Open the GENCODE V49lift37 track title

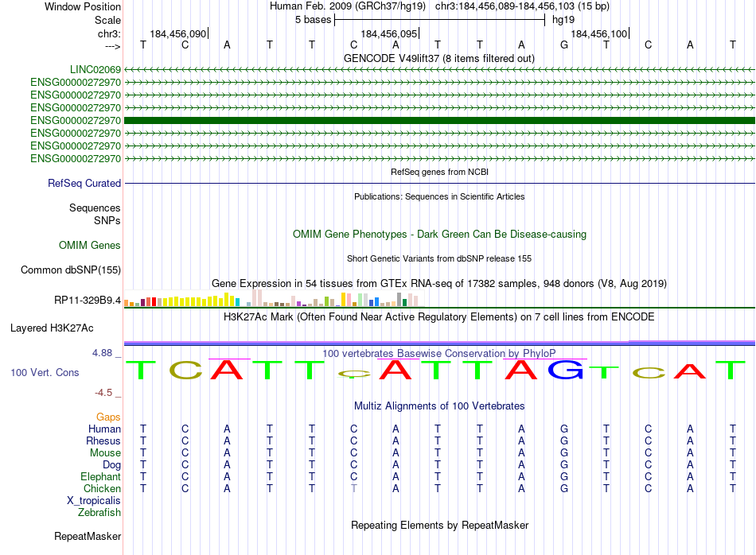[x=438, y=58]
